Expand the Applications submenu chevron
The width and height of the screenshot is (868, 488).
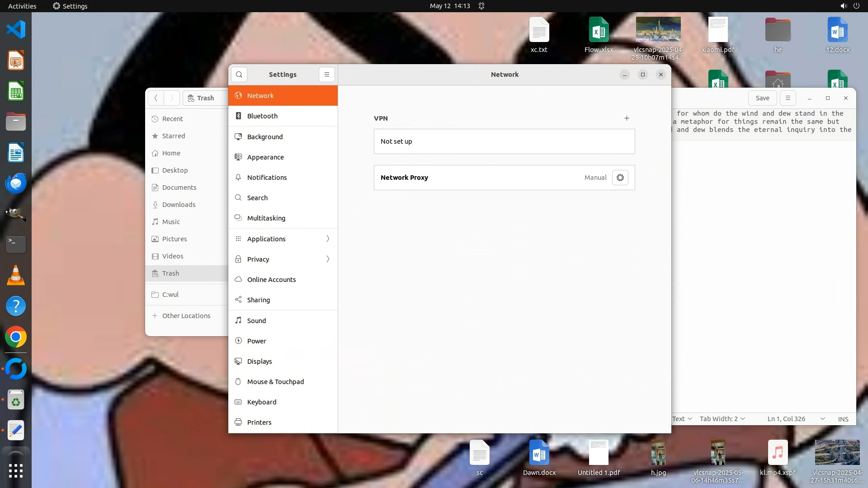tap(328, 239)
